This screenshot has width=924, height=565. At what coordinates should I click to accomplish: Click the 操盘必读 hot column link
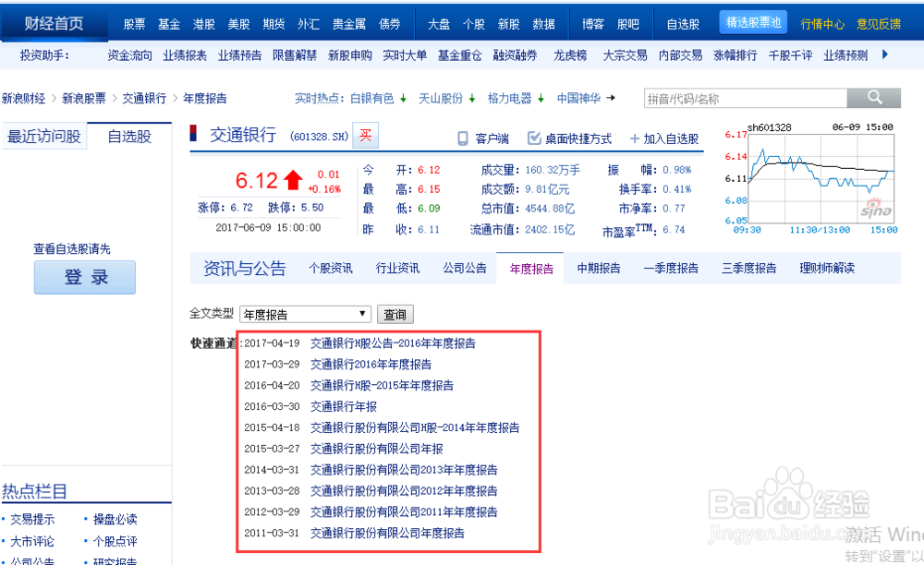pyautogui.click(x=115, y=519)
